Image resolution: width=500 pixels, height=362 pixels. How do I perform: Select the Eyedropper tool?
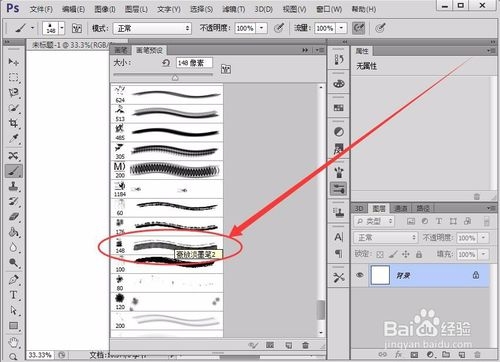point(13,138)
